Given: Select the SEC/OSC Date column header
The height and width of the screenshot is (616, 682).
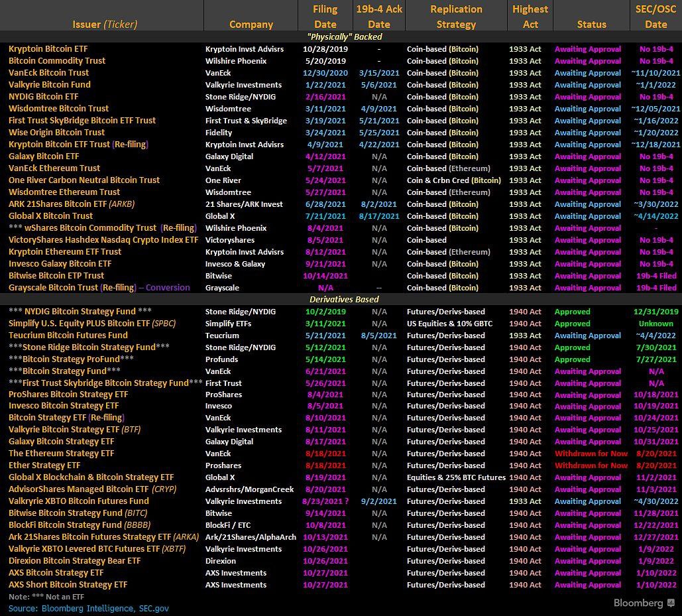Looking at the screenshot, I should [655, 17].
